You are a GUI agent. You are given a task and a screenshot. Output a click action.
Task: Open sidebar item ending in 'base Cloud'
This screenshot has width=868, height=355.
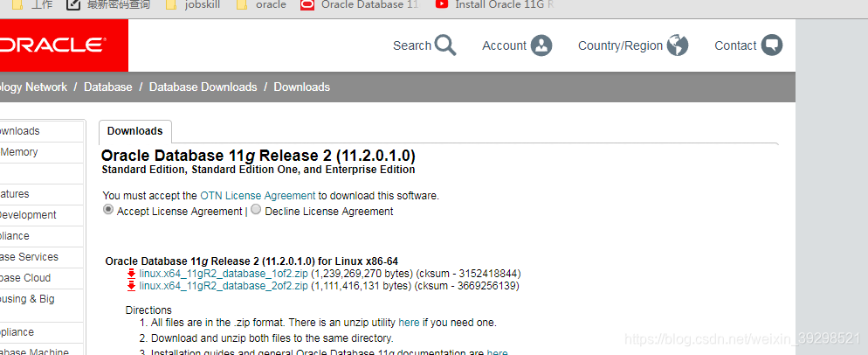tap(25, 278)
